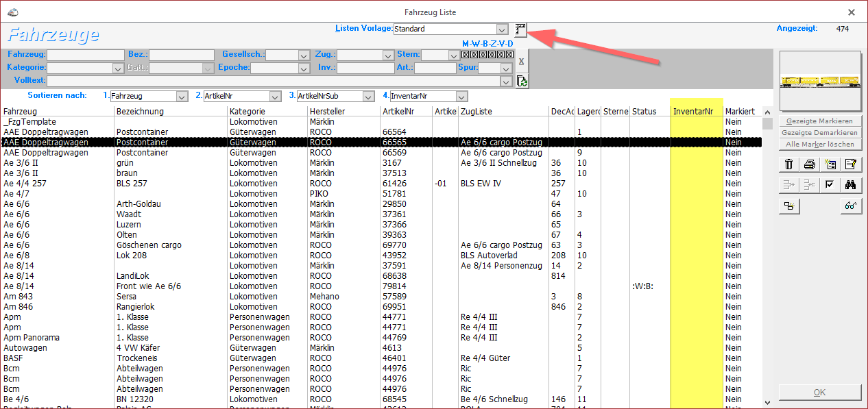Select the LandiLok row
The height and width of the screenshot is (409, 868).
coord(381,276)
